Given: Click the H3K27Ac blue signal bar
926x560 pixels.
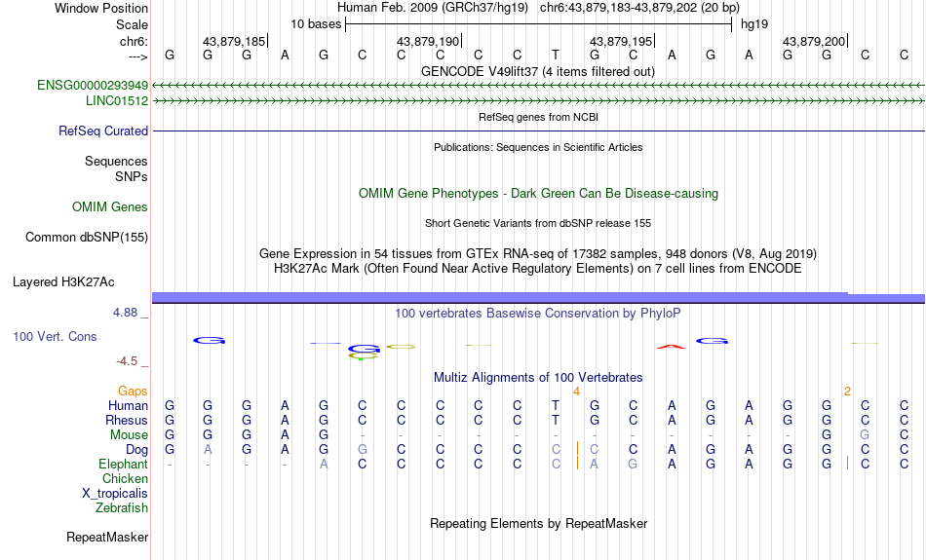Looking at the screenshot, I should [538, 298].
